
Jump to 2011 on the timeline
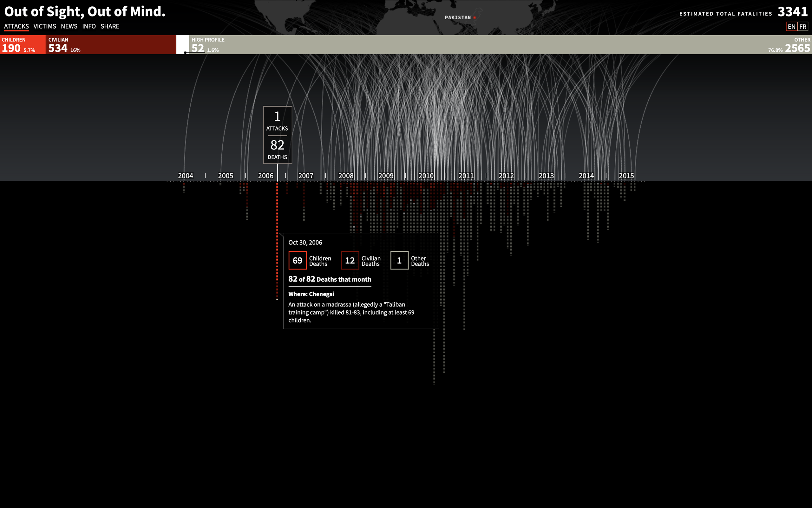click(466, 176)
